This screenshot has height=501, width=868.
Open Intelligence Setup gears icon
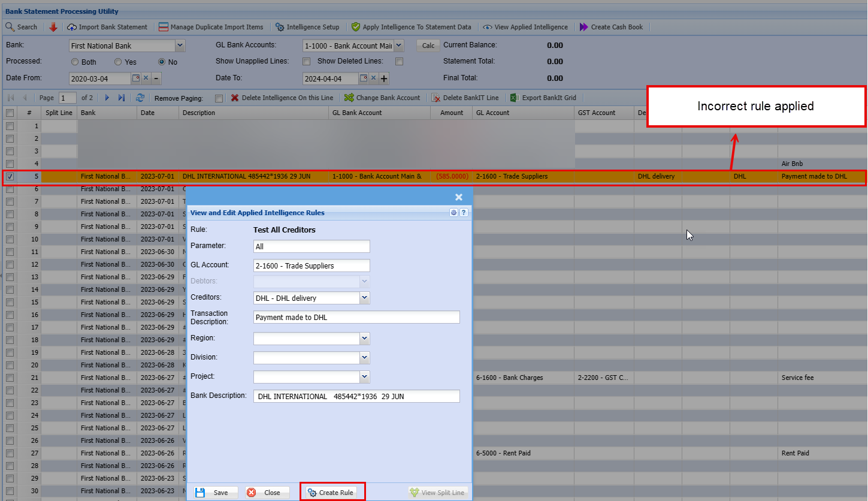coord(280,27)
